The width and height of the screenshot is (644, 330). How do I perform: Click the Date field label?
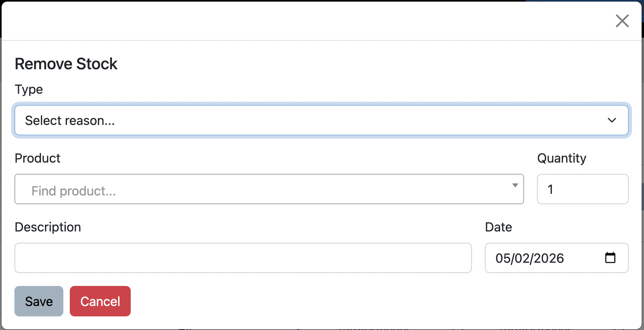498,227
